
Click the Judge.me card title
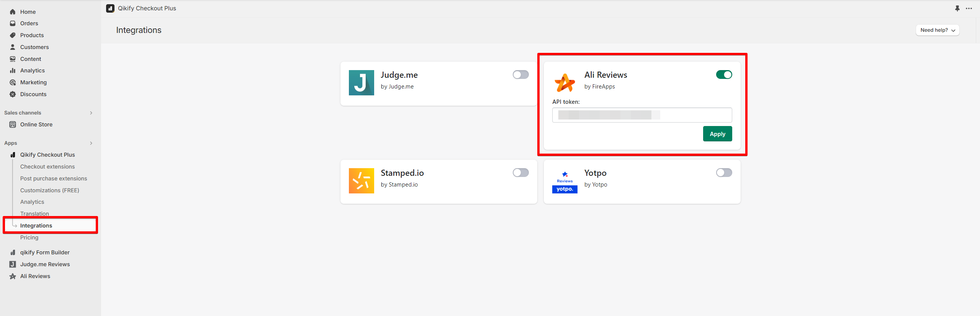(399, 75)
